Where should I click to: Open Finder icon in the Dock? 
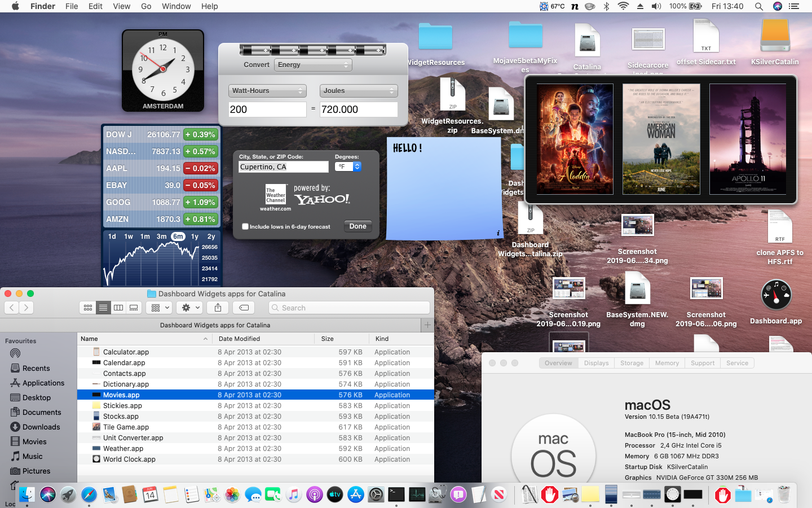(27, 495)
